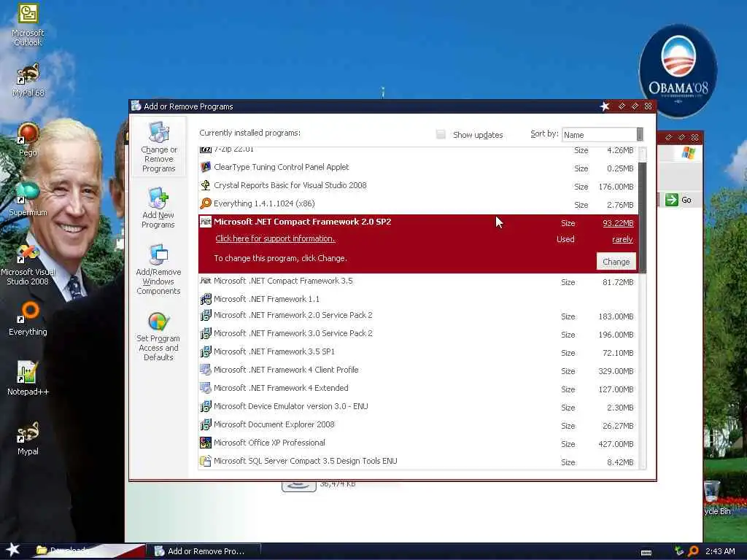Click the 93.22MB size link
The height and width of the screenshot is (560, 747).
pyautogui.click(x=618, y=223)
